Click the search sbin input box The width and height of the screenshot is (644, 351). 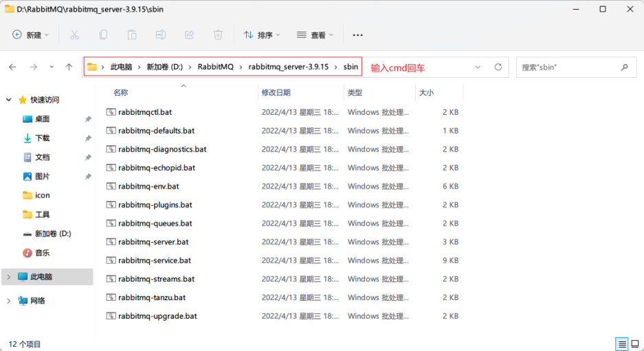[x=569, y=67]
